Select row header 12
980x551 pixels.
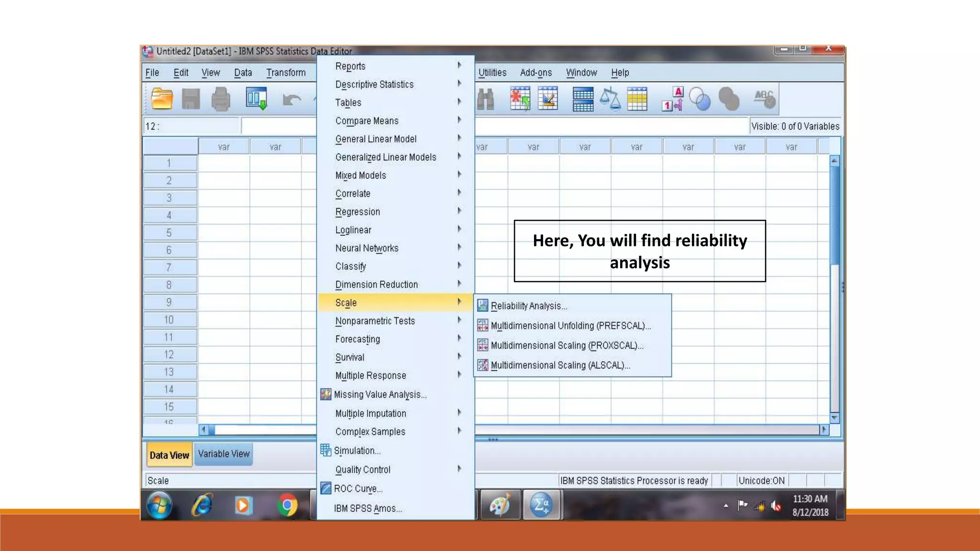pyautogui.click(x=170, y=354)
